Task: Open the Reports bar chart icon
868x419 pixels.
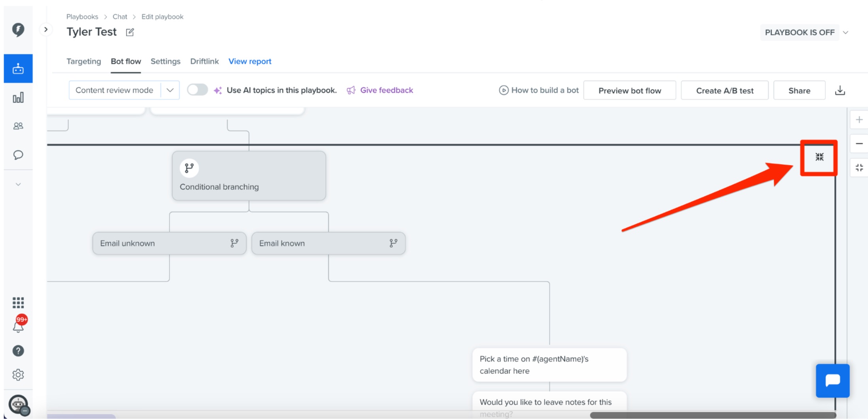Action: click(x=18, y=98)
